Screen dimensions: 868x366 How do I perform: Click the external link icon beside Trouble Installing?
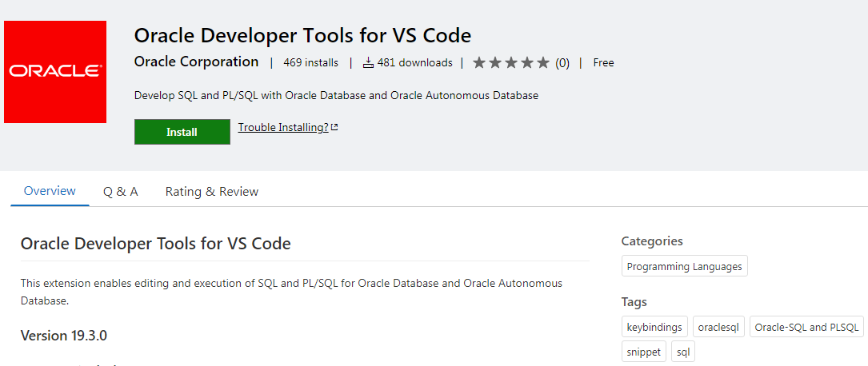click(334, 127)
